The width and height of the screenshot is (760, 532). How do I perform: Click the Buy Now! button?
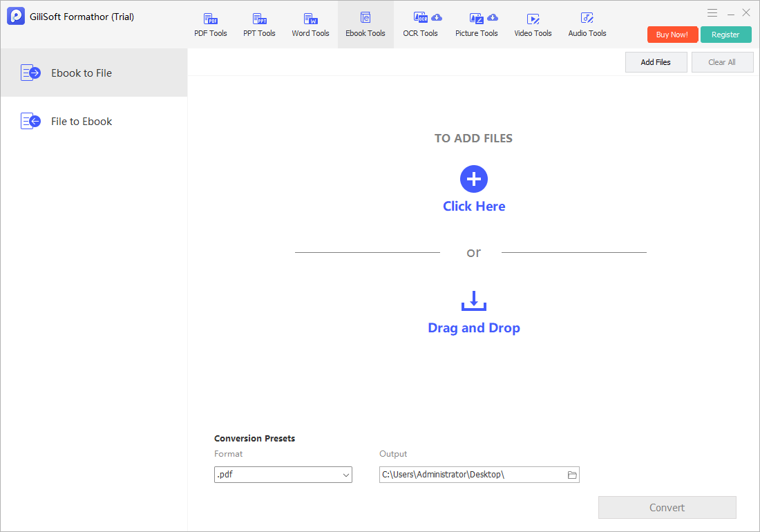(672, 35)
